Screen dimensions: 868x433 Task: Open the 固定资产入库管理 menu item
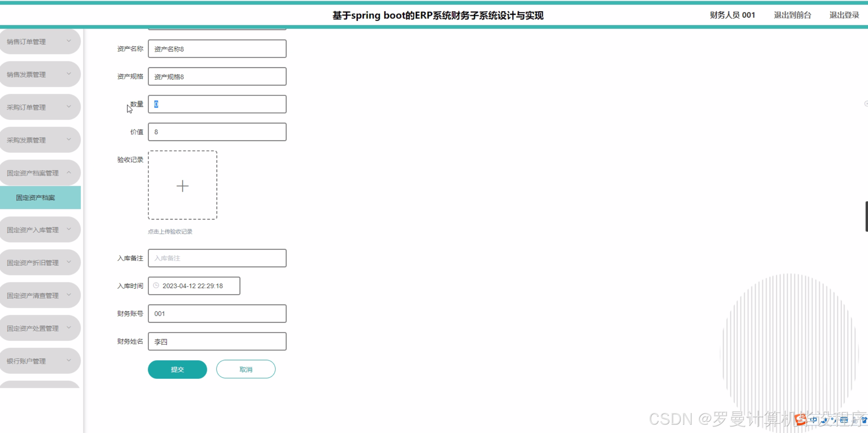pyautogui.click(x=40, y=230)
